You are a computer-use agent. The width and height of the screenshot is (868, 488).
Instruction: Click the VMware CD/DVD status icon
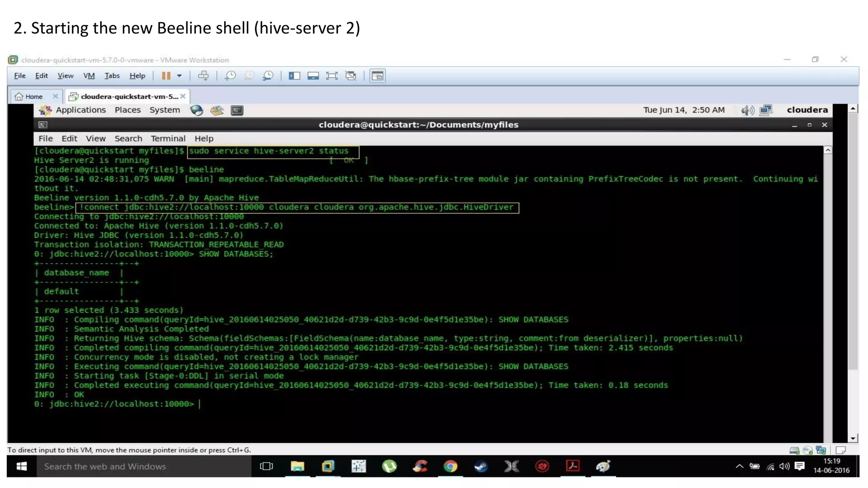click(808, 450)
